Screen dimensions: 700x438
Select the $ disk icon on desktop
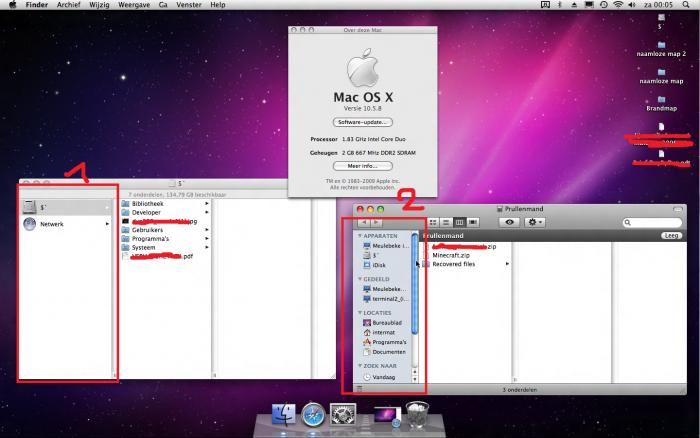pyautogui.click(x=661, y=21)
